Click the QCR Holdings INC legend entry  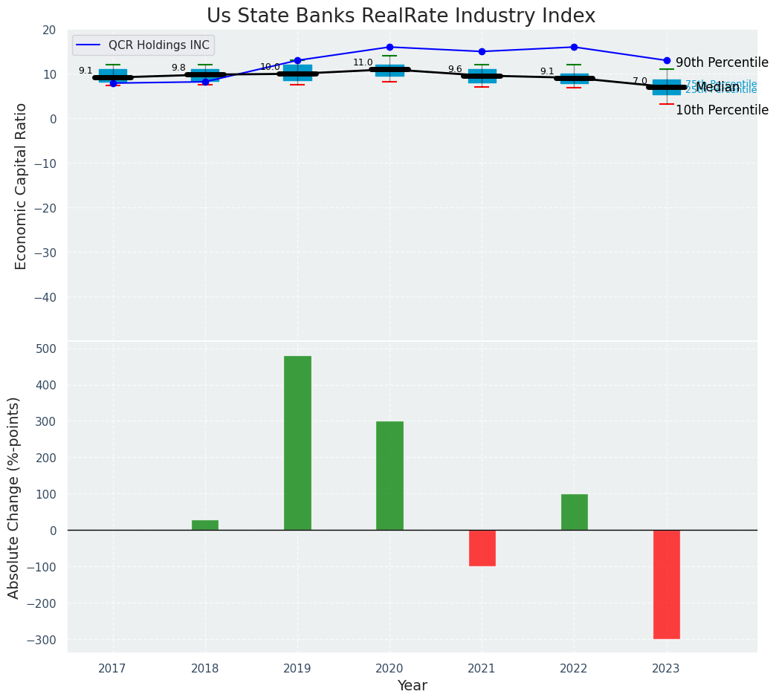point(159,45)
